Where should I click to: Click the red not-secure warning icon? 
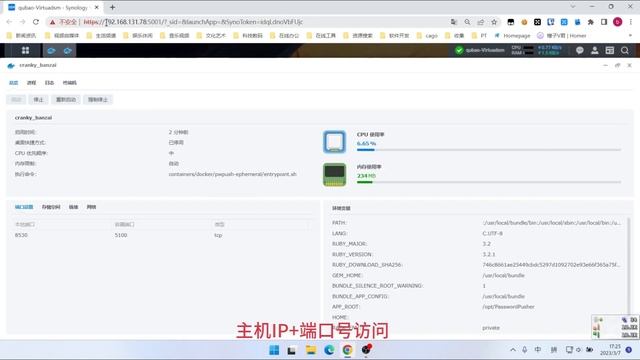[x=52, y=22]
